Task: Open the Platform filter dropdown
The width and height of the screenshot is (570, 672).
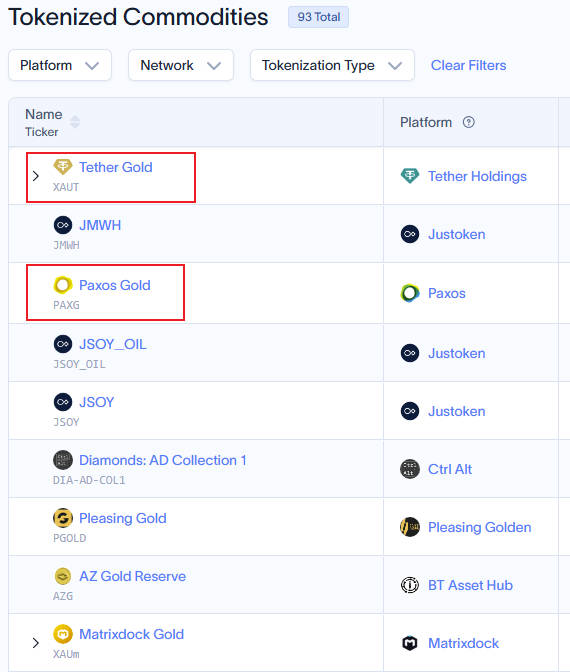Action: (60, 65)
